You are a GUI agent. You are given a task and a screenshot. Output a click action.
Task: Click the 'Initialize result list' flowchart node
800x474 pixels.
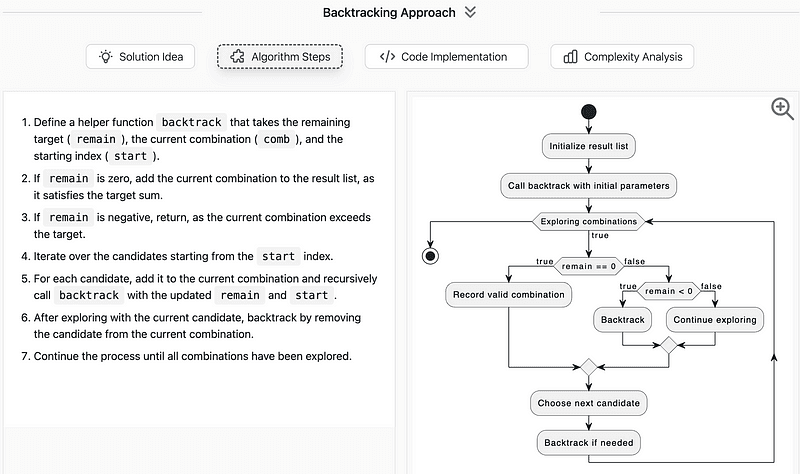pos(588,146)
